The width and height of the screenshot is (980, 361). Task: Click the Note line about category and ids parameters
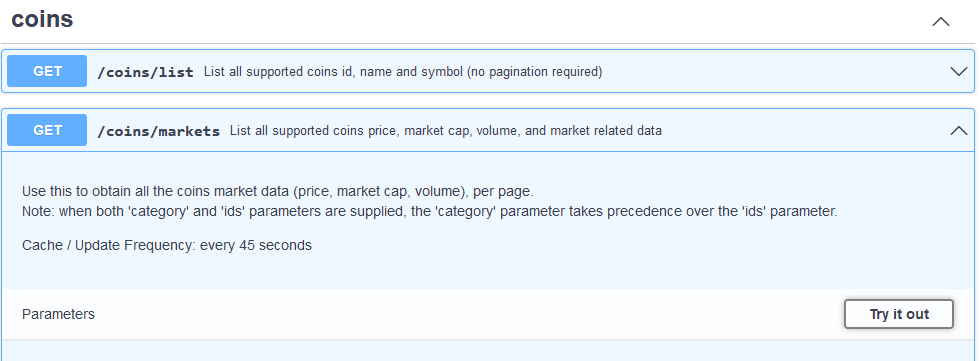point(429,212)
